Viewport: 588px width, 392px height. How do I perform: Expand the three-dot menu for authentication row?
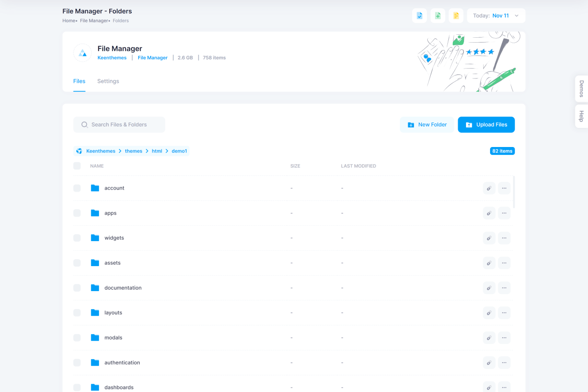504,363
